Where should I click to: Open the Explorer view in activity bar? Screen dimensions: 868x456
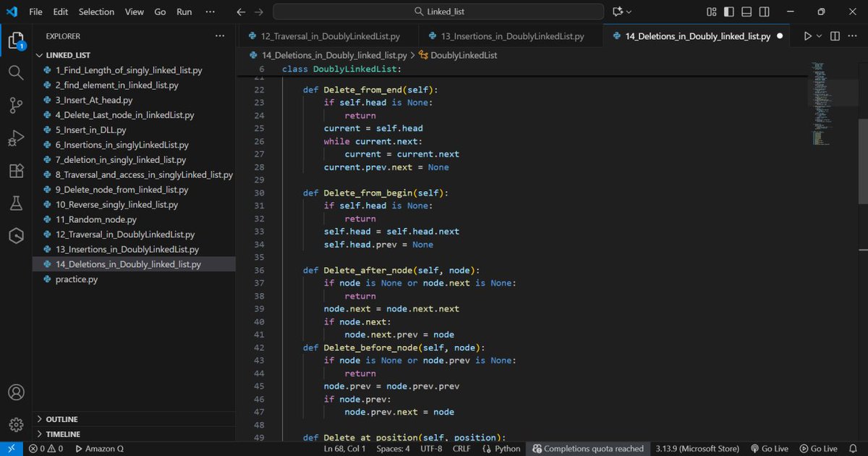pyautogui.click(x=16, y=41)
